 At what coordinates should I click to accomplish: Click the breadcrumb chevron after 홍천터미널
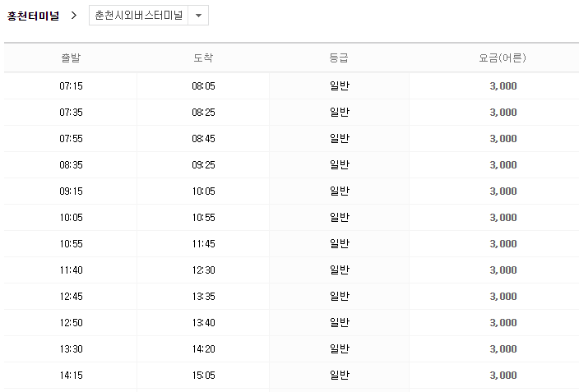coord(74,16)
